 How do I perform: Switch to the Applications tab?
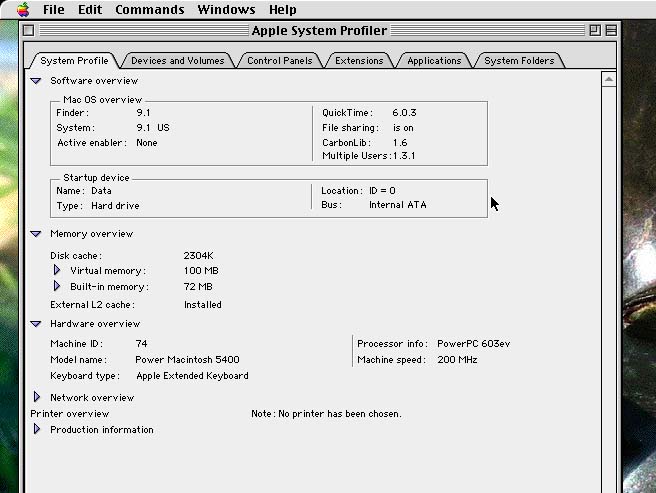[x=434, y=61]
